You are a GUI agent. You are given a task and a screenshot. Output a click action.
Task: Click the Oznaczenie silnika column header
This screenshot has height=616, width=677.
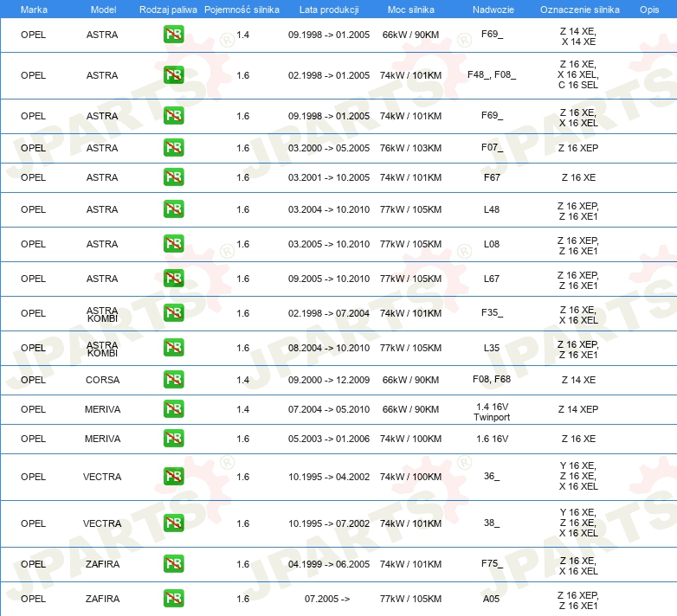[580, 10]
